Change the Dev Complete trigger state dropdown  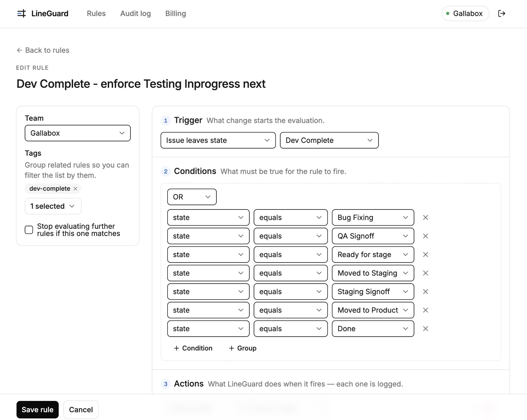(x=329, y=140)
